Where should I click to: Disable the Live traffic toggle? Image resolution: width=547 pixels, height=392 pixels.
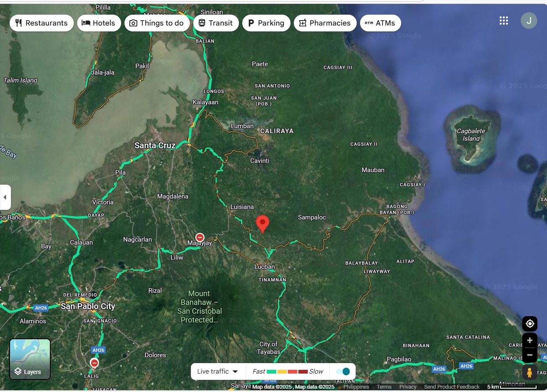[343, 371]
